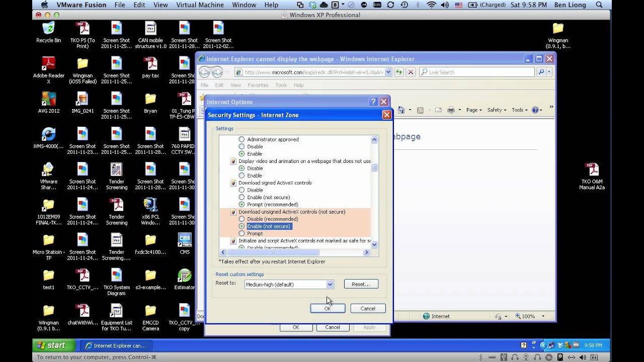Click the blue Help icon in IE command bar
The width and height of the screenshot is (644, 362).
535,110
